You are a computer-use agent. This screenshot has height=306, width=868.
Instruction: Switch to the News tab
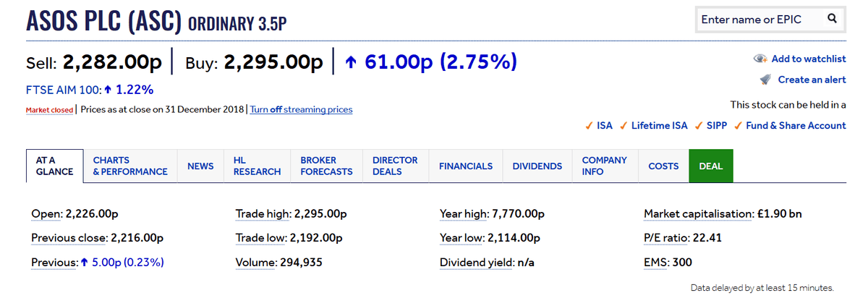click(x=200, y=166)
